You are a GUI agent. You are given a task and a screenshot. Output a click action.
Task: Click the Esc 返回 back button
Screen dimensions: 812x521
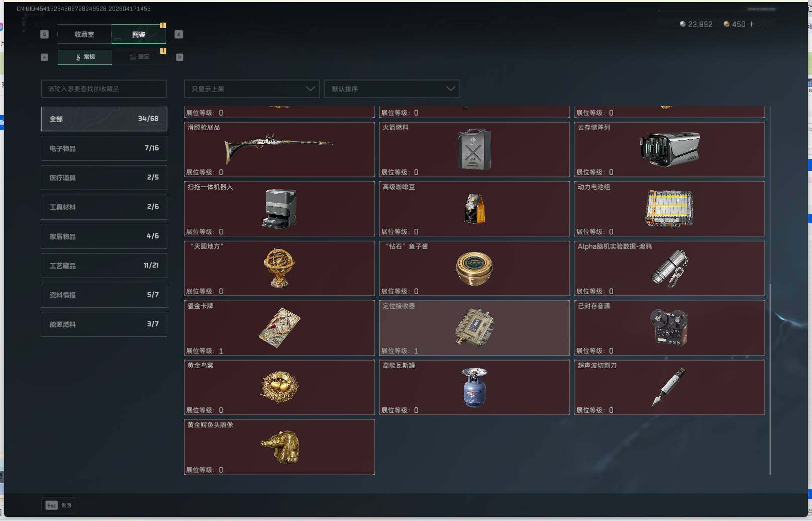(x=58, y=505)
